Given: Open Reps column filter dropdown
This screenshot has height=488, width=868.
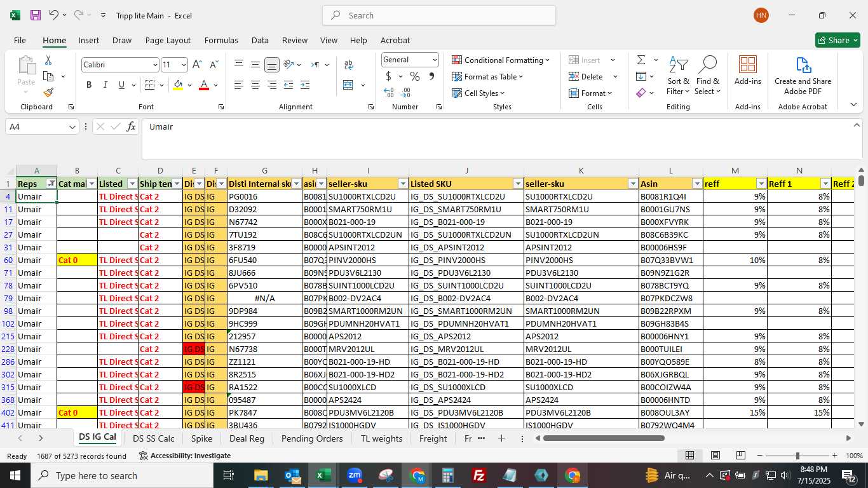Looking at the screenshot, I should pyautogui.click(x=51, y=184).
